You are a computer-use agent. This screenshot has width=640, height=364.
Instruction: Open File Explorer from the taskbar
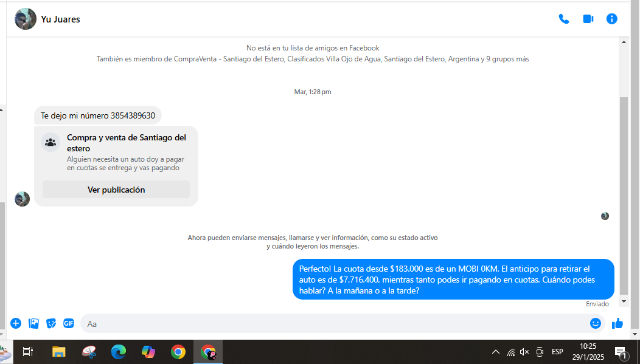click(x=58, y=352)
